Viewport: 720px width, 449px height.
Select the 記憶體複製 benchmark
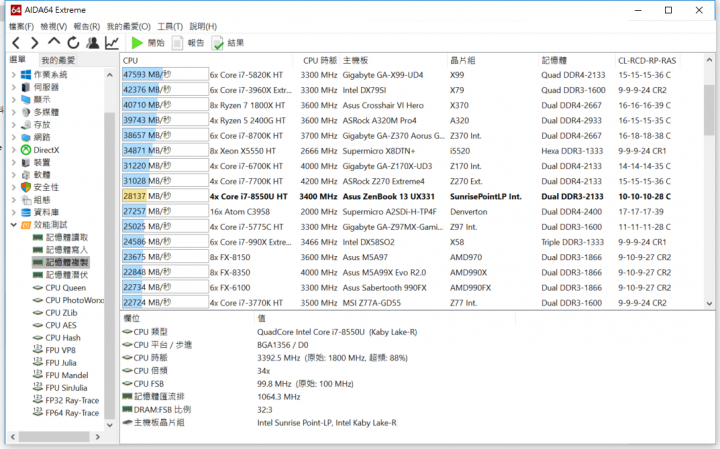(x=67, y=262)
